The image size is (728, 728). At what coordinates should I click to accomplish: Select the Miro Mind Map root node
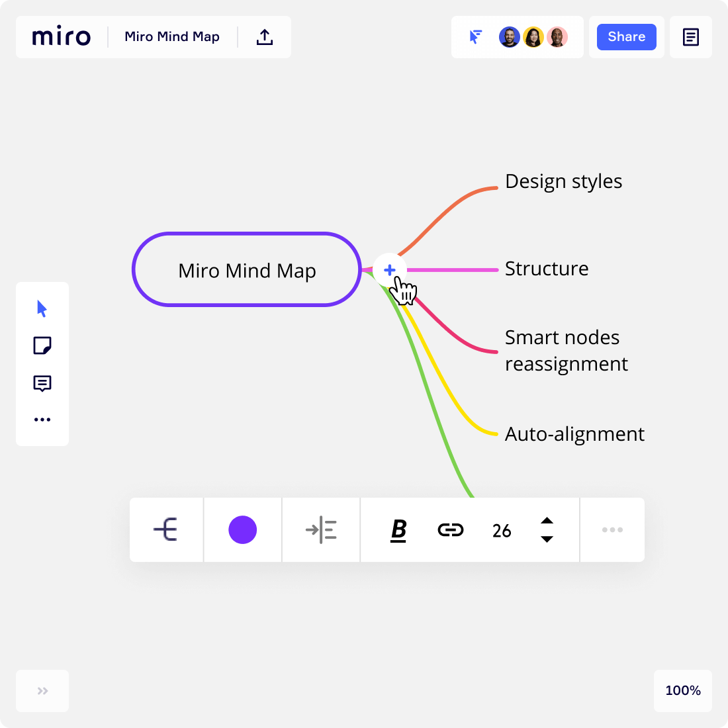pos(247,269)
